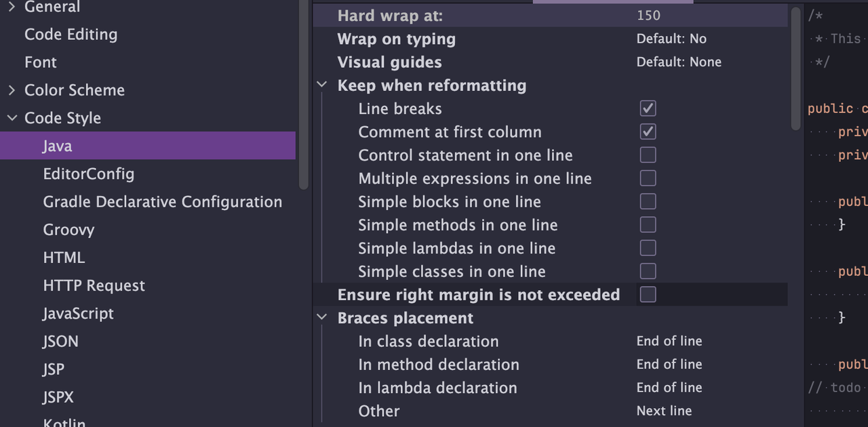
Task: Enable Simple lambdas in one line
Action: 648,248
